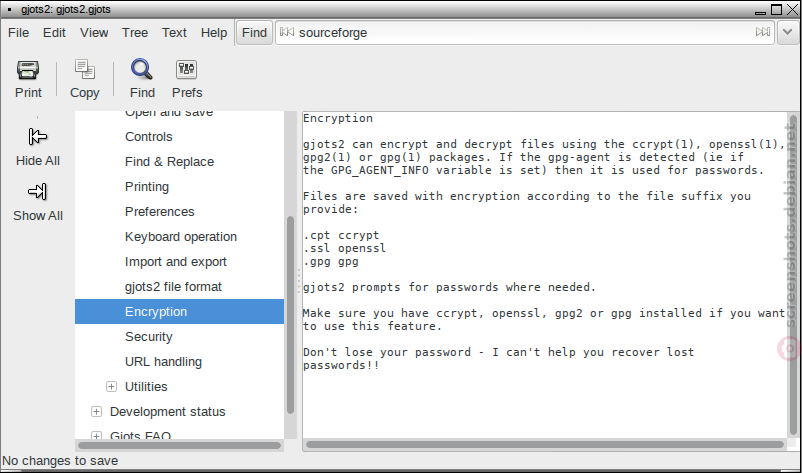802x473 pixels.
Task: Expand the Gjots FAQ tree node
Action: click(96, 436)
